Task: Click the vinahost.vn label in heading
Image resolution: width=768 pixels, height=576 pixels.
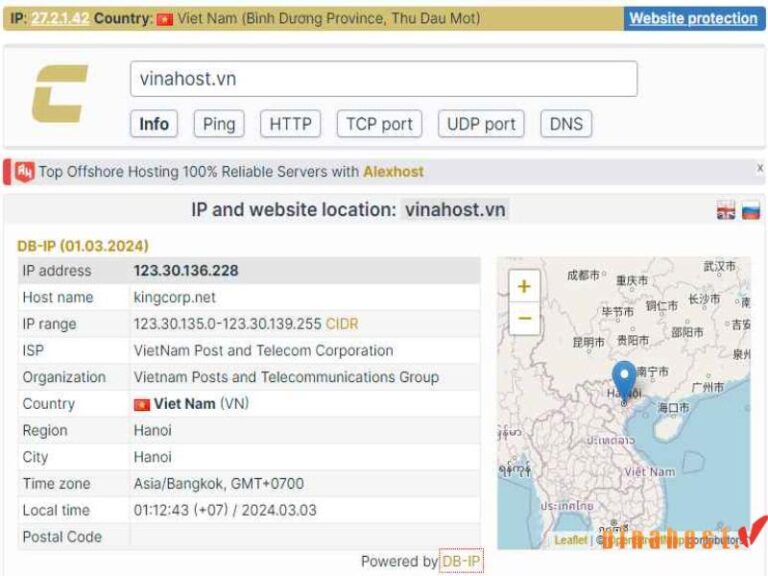Action: pos(455,210)
